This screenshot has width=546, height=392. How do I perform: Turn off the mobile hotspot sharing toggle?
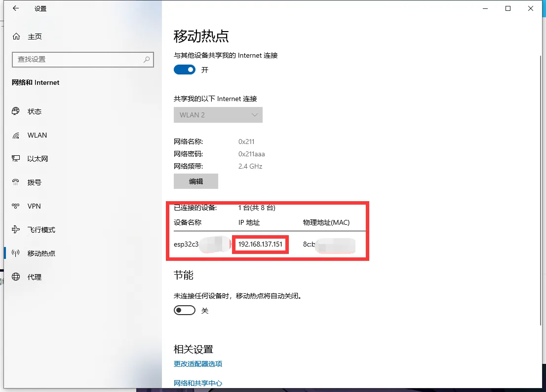coord(185,70)
